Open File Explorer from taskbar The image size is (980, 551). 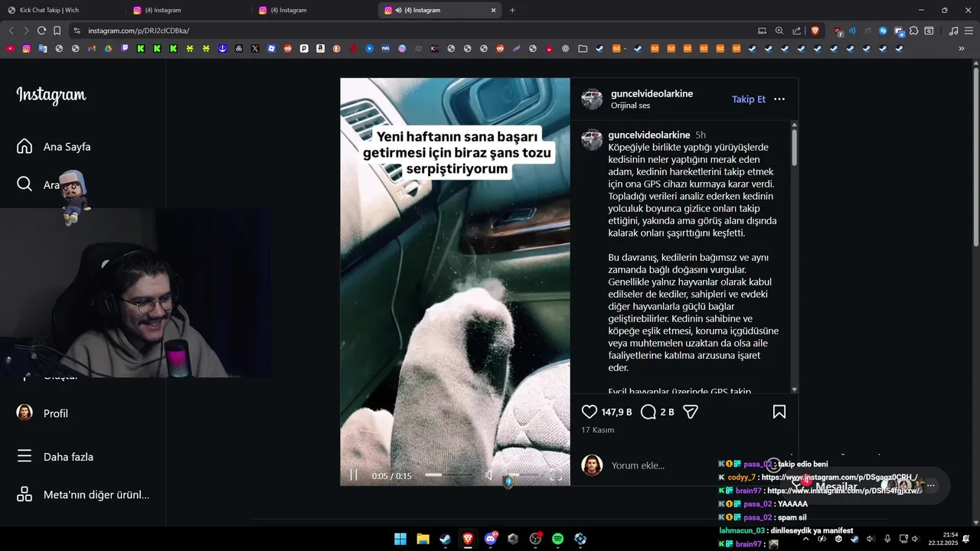[423, 539]
